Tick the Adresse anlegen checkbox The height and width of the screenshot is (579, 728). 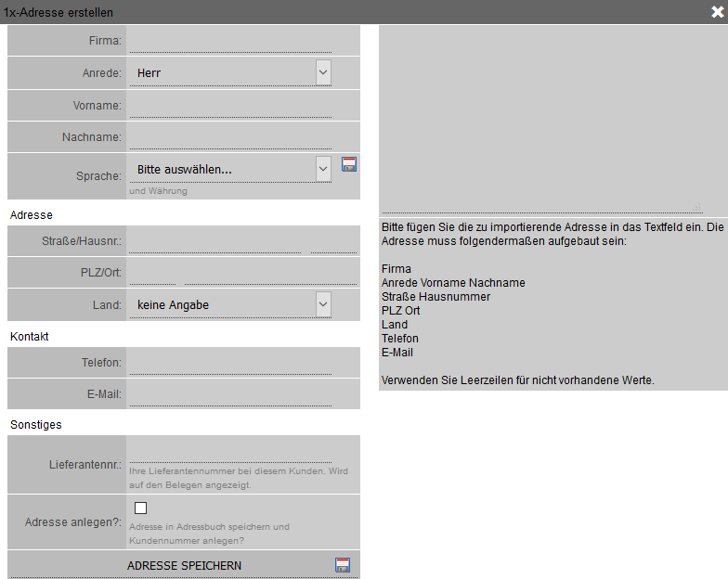click(x=141, y=508)
